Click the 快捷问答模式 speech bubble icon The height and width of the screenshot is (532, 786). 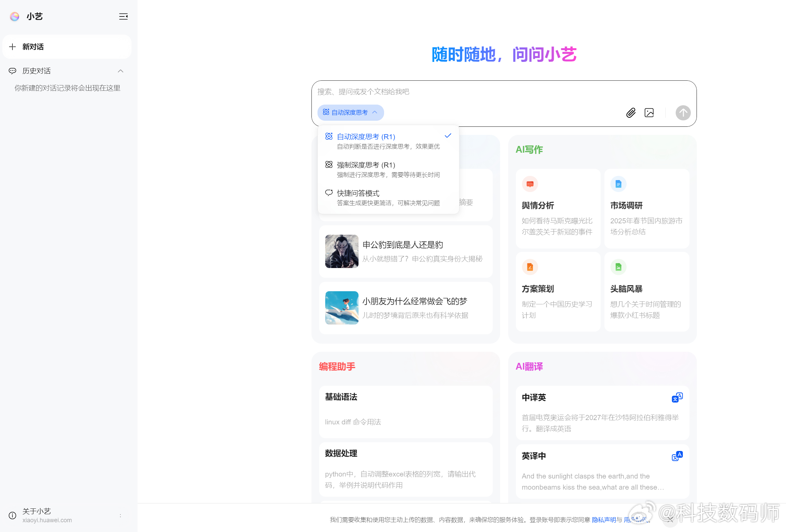pos(329,193)
